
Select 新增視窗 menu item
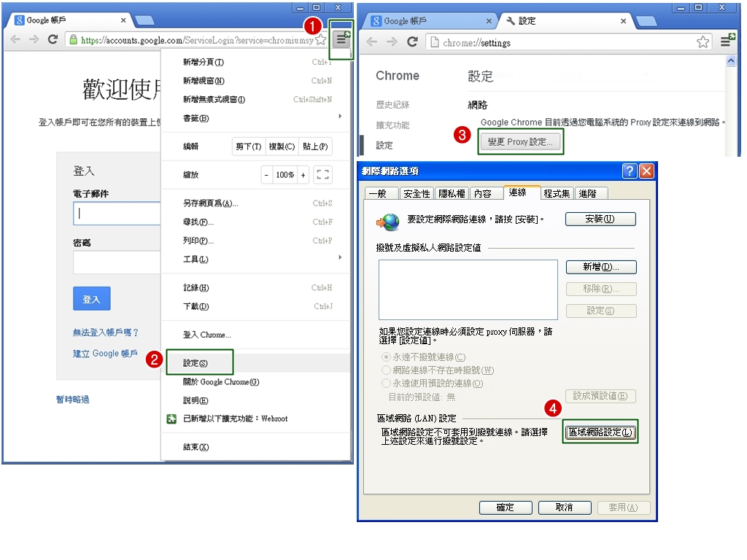256,80
